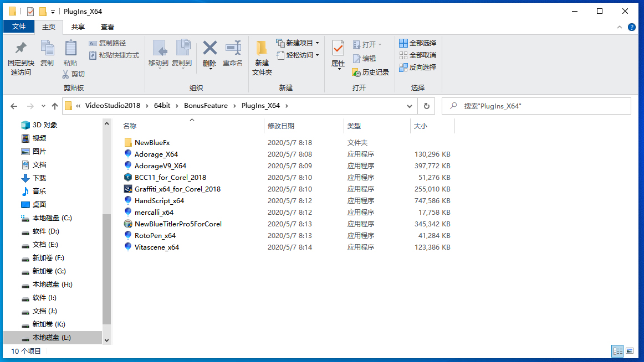Click the 历史记录 history icon
The width and height of the screenshot is (644, 362).
(356, 73)
